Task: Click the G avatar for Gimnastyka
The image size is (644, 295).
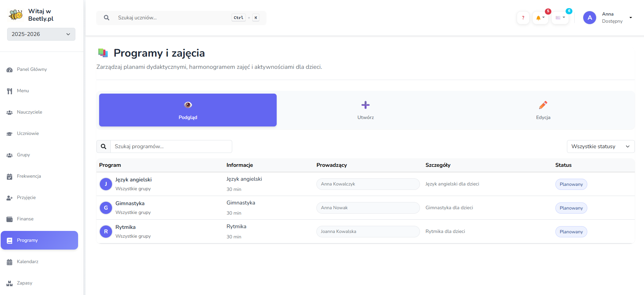Action: point(106,208)
